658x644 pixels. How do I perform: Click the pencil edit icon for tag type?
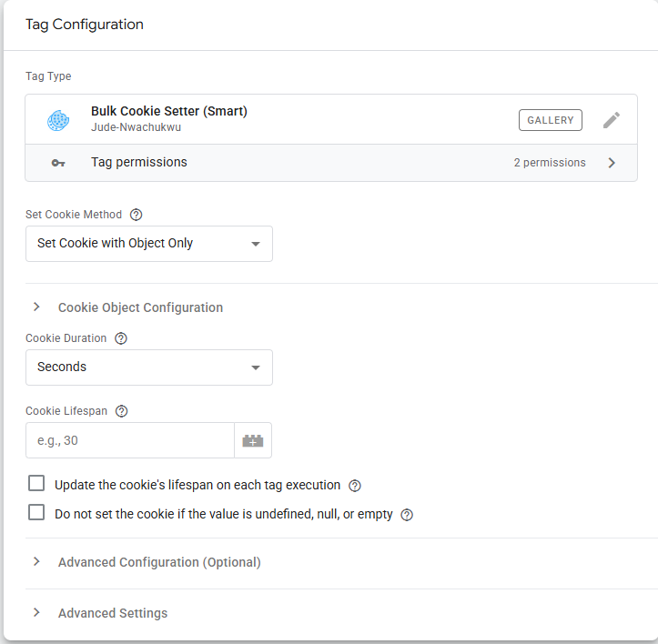click(x=612, y=120)
